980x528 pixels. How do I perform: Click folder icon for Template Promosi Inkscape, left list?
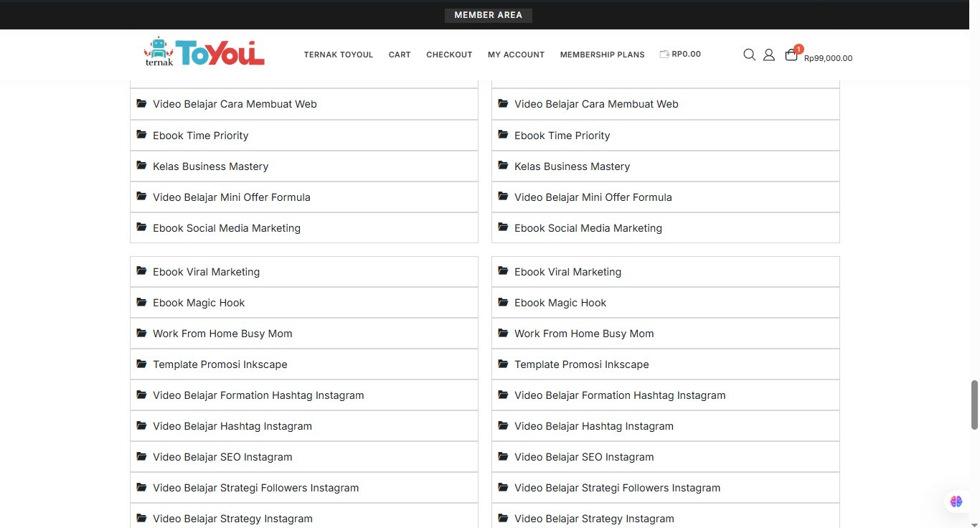point(141,363)
